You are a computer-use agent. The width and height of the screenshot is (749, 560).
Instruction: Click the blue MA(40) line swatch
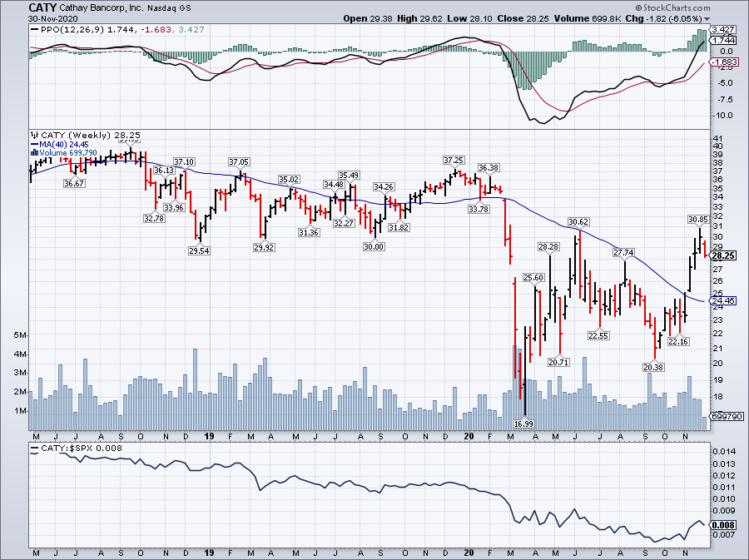[x=34, y=145]
